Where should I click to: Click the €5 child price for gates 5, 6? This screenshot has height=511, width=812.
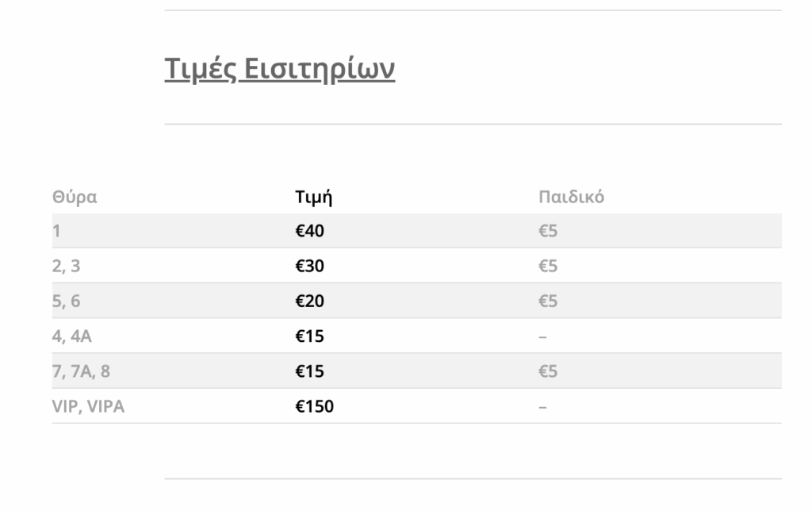(548, 302)
